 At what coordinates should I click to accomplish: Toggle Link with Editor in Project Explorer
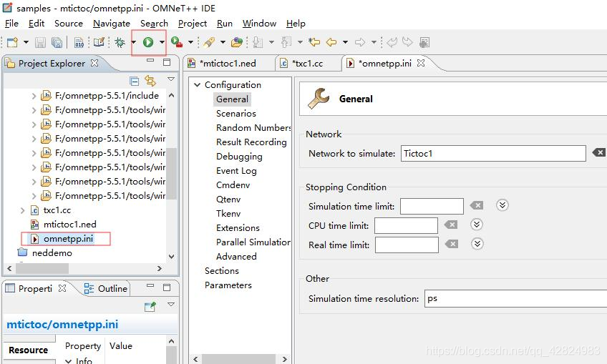pyautogui.click(x=150, y=81)
